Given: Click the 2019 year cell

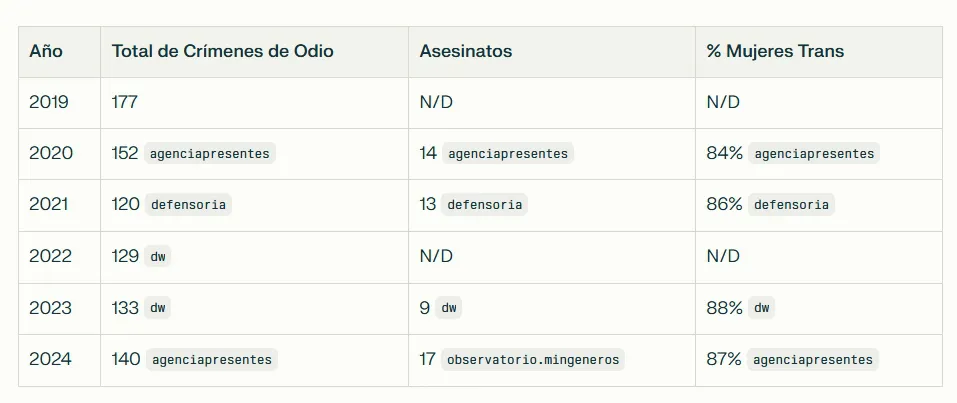Looking at the screenshot, I should pos(50,102).
